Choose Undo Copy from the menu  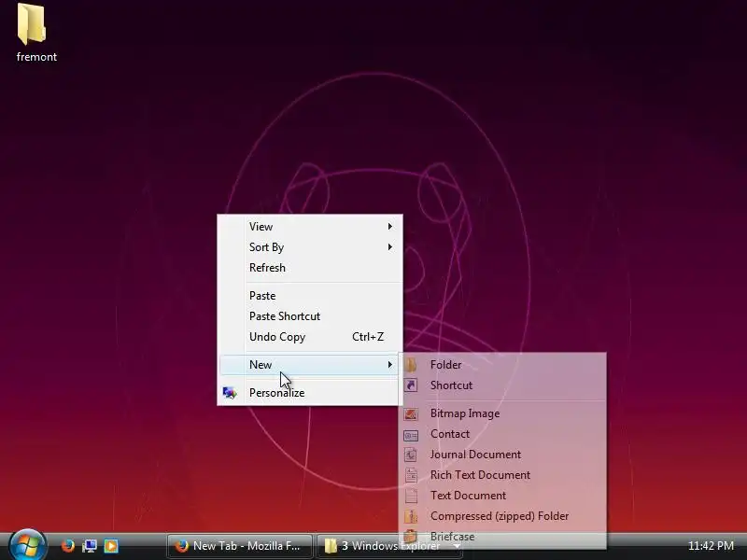[x=309, y=337]
